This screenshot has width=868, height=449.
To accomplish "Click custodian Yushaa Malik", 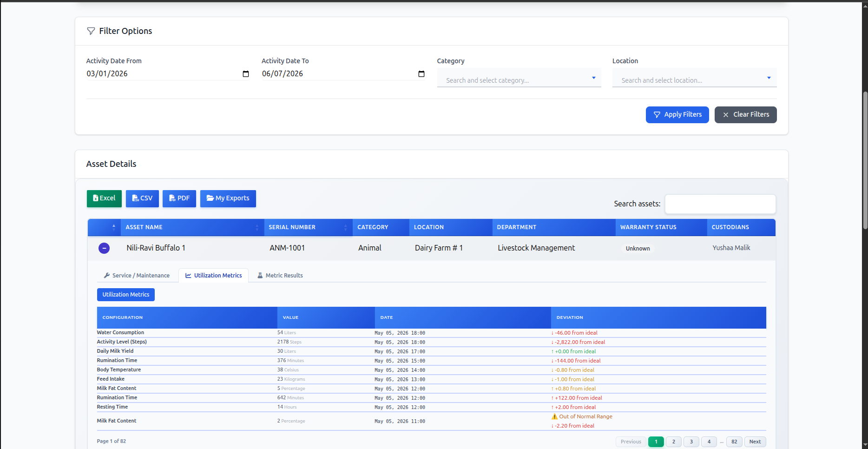I will (731, 248).
